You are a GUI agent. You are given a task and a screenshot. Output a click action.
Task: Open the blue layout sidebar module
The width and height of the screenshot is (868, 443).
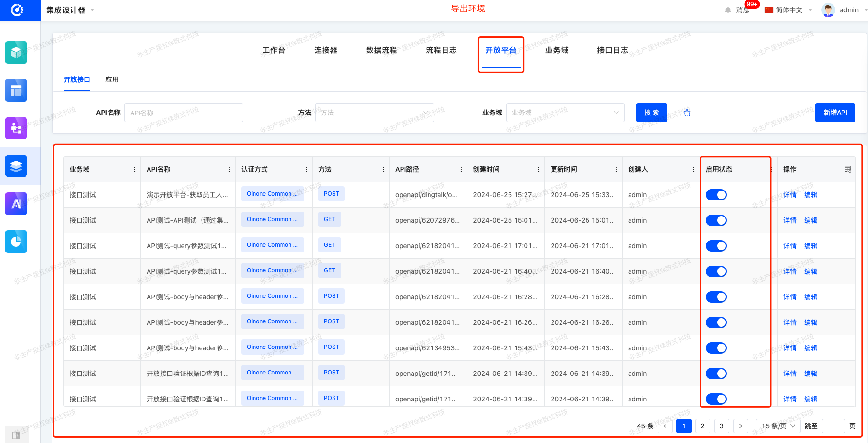16,90
